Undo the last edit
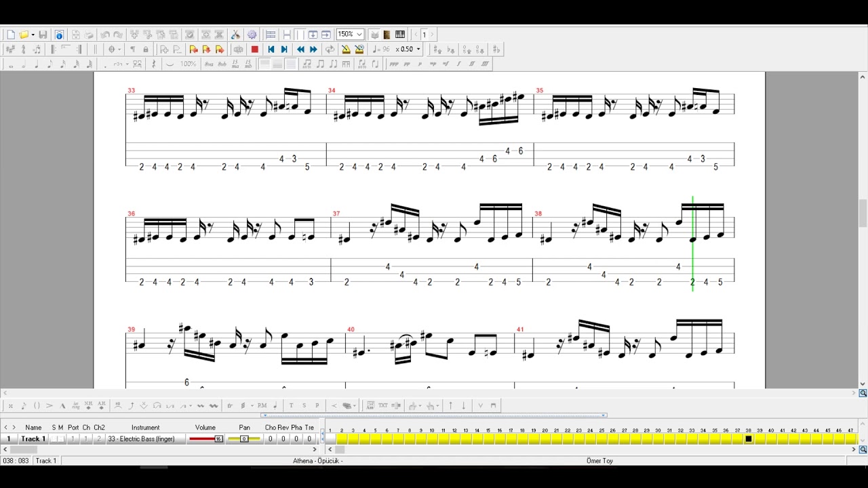The image size is (868, 488). click(105, 35)
